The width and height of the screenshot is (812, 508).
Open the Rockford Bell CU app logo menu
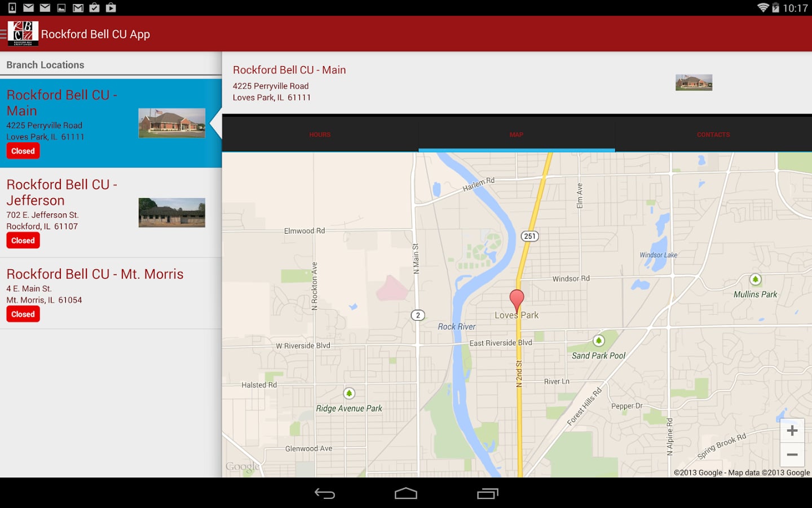[x=23, y=34]
